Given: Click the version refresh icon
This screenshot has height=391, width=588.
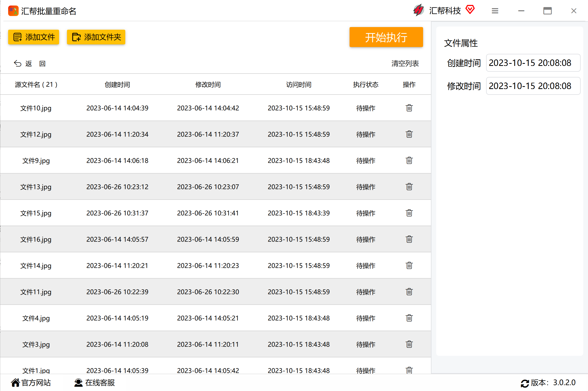Looking at the screenshot, I should tap(524, 383).
